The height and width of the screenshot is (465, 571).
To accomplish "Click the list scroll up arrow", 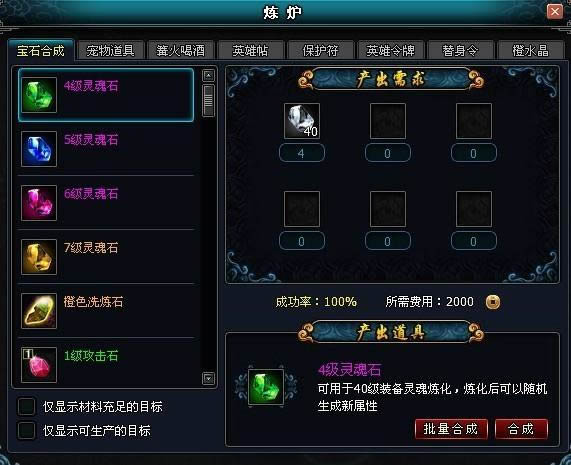I will tap(208, 75).
